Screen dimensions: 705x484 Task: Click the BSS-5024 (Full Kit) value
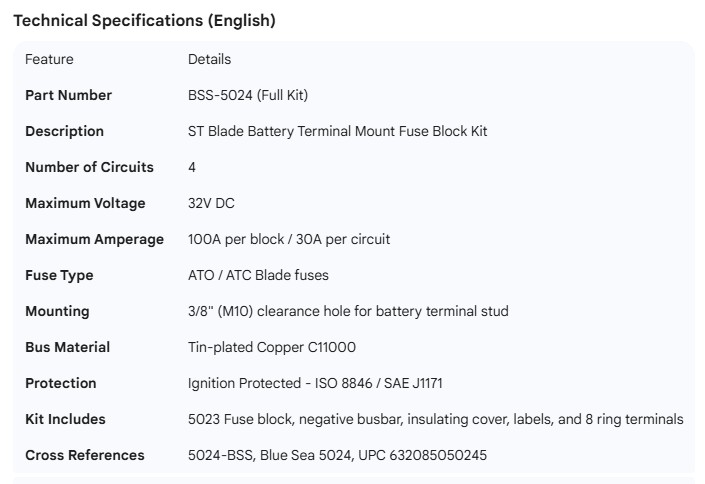[x=248, y=95]
